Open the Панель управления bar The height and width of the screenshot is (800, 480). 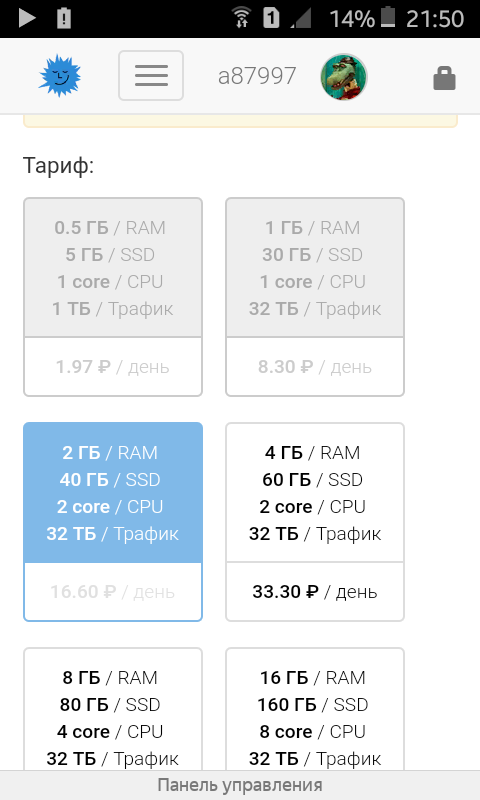coord(240,785)
